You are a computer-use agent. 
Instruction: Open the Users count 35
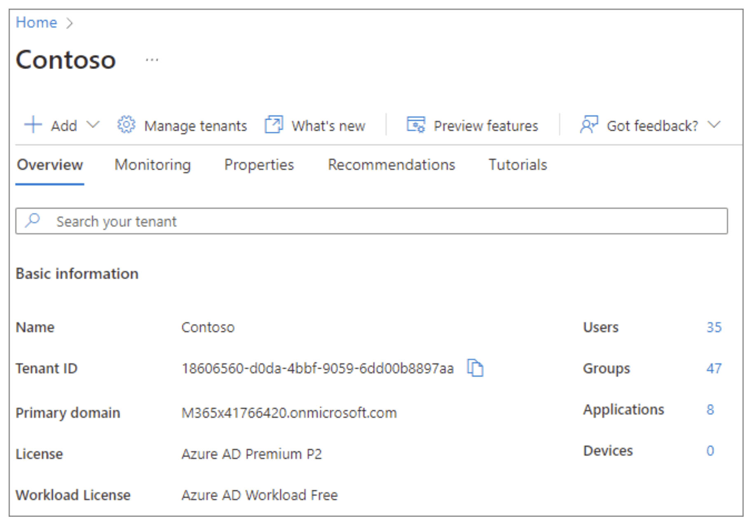(714, 327)
